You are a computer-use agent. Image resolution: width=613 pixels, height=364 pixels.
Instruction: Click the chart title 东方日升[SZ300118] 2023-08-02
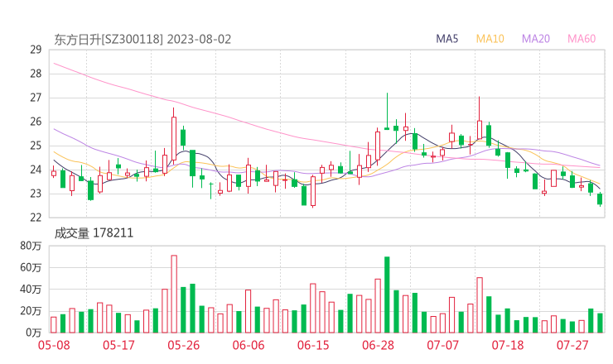coord(142,40)
